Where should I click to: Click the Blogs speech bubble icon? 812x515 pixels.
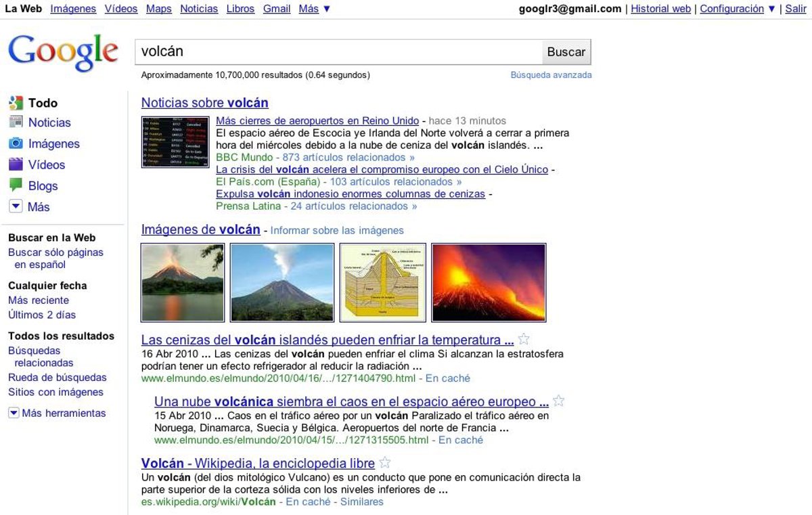[16, 185]
